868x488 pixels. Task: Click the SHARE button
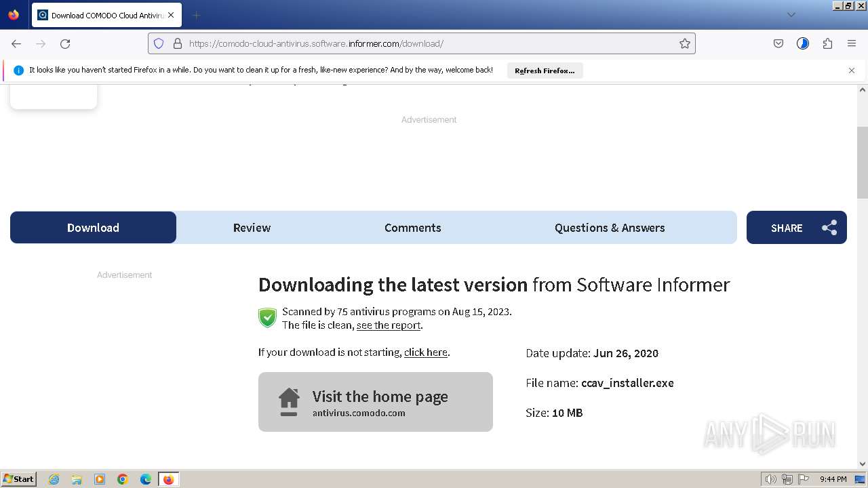(796, 228)
